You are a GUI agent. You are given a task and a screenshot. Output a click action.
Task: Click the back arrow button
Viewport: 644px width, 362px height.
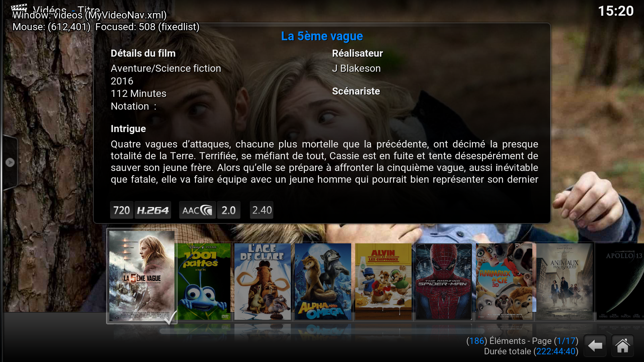(595, 346)
